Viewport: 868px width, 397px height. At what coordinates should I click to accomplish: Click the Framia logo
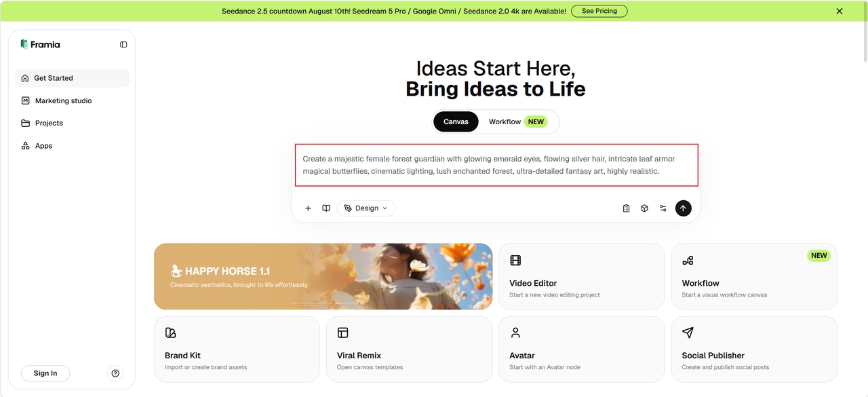(40, 44)
